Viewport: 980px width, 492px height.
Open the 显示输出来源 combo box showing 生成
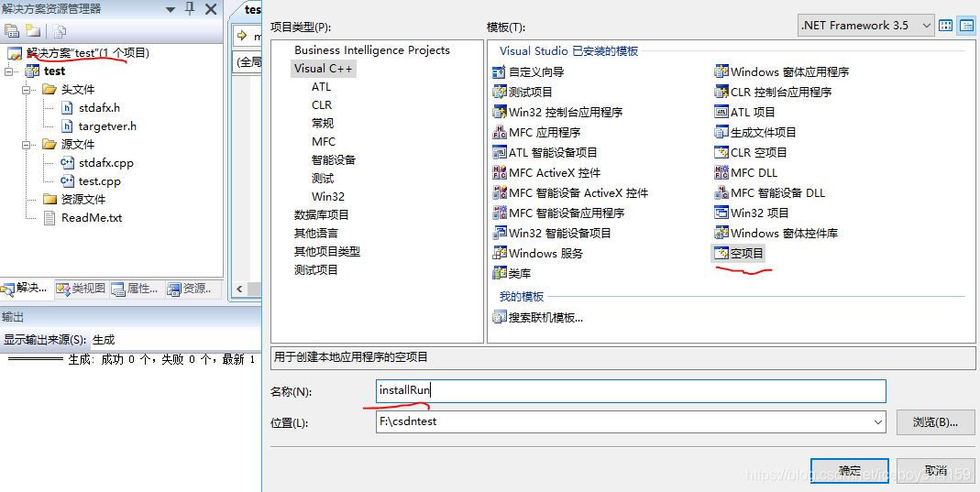pyautogui.click(x=175, y=340)
